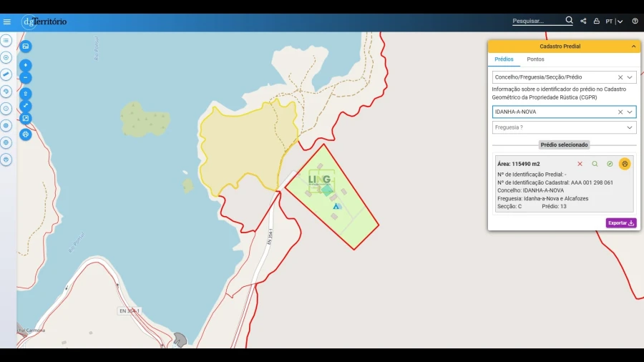The height and width of the screenshot is (362, 644).
Task: Expand the Freguesia dropdown
Action: 630,127
